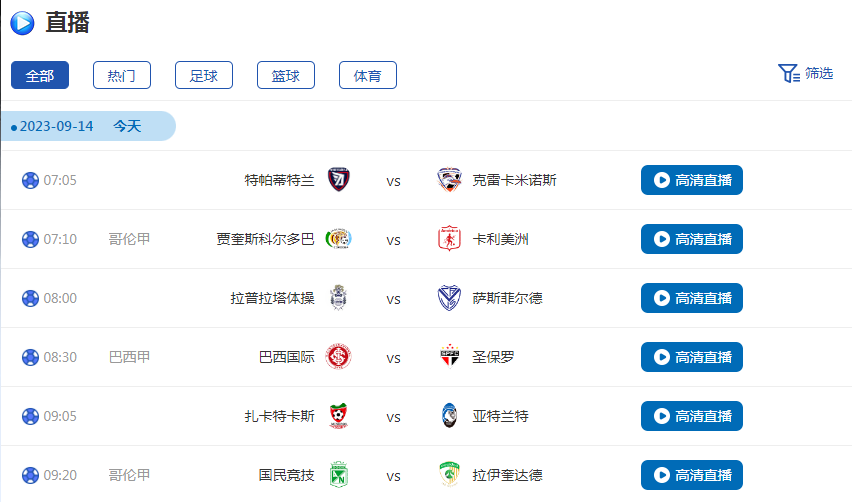Open 高清直播 for 巴西国际 vs 圣保罗
Image resolution: width=852 pixels, height=502 pixels.
pos(692,357)
